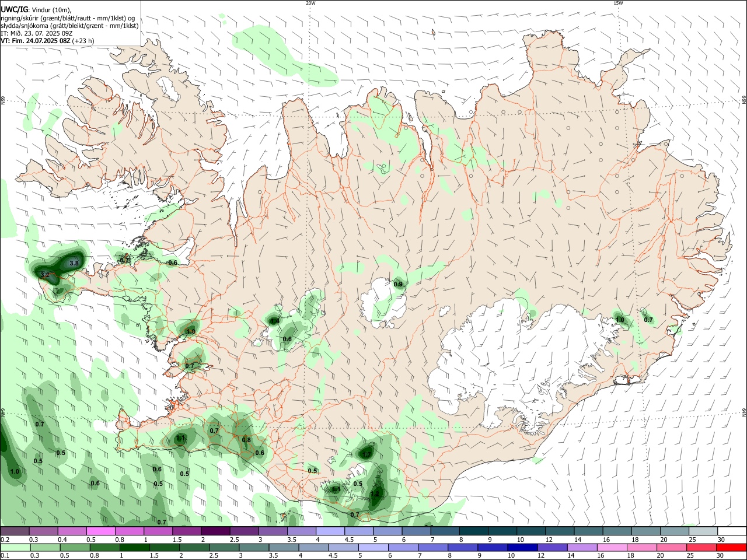Screen dimensions: 747x560
Task: Click the "0.1" label in lower legend
Action: point(5,556)
